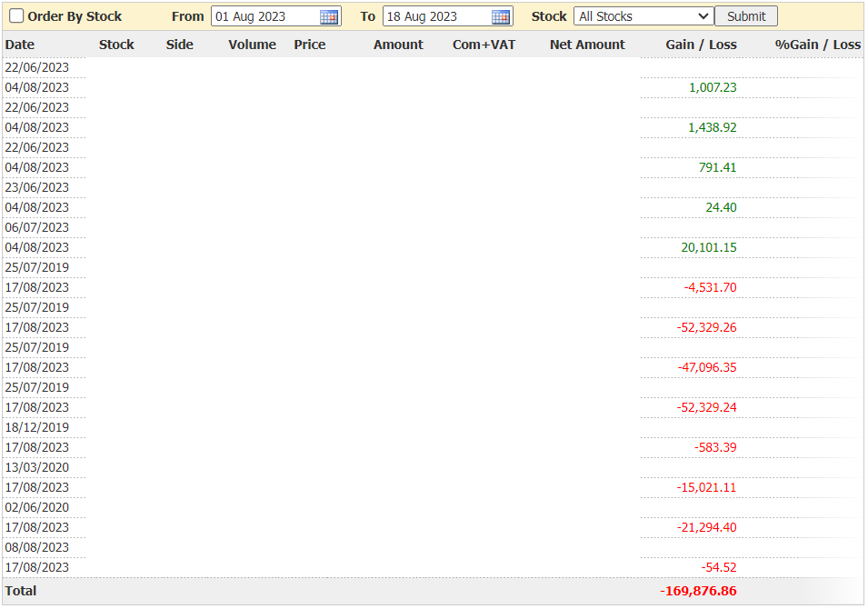
Task: Select the gain value 1,007.23
Action: pos(713,87)
